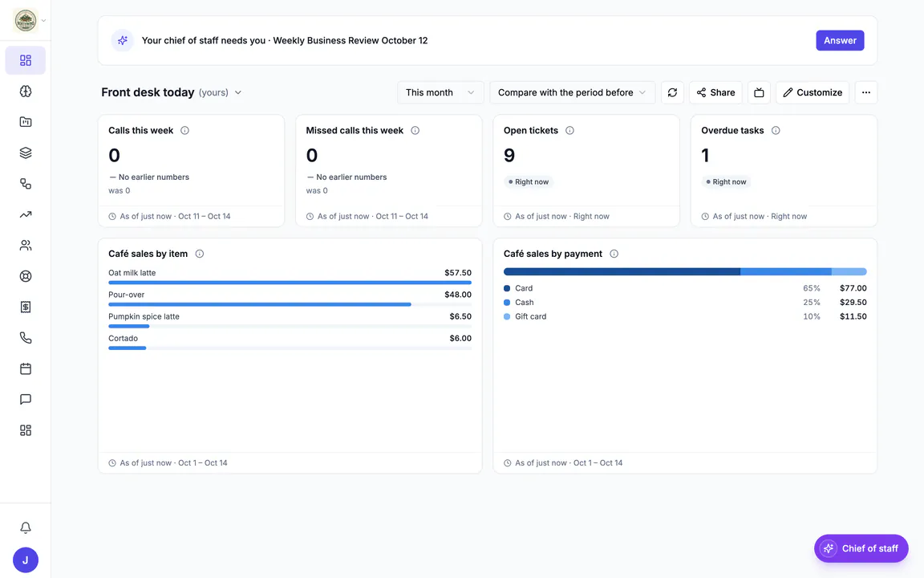Open the Compare with the period before dropdown
This screenshot has width=924, height=578.
coord(572,92)
